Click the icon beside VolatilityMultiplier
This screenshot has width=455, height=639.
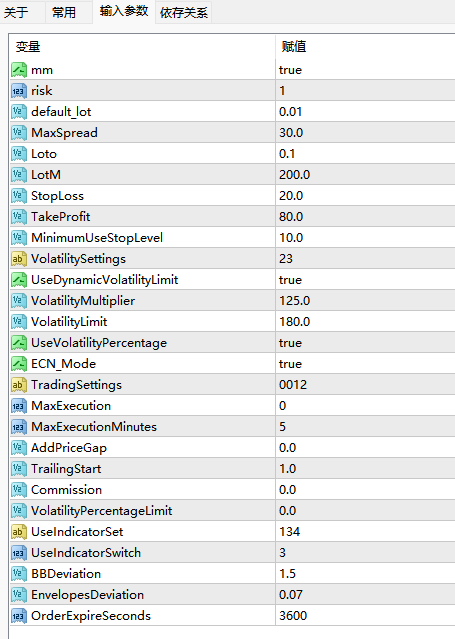[19, 301]
